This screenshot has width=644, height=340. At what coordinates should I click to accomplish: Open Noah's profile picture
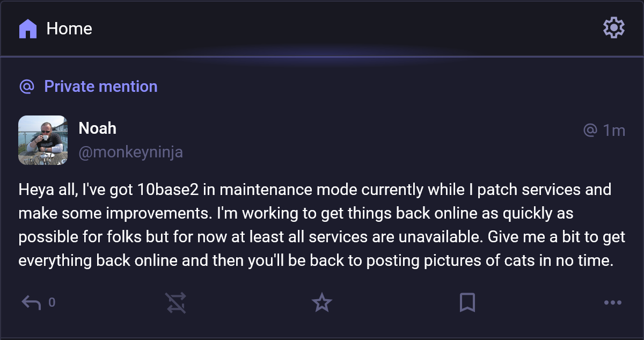43,140
